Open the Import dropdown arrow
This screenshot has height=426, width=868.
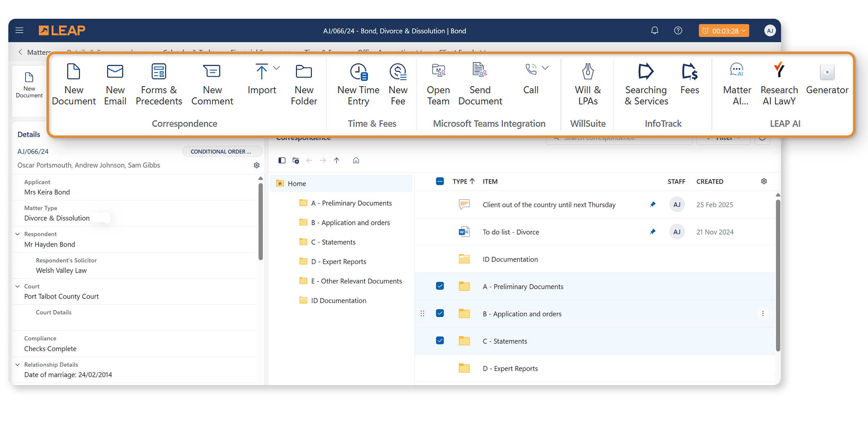[x=276, y=68]
